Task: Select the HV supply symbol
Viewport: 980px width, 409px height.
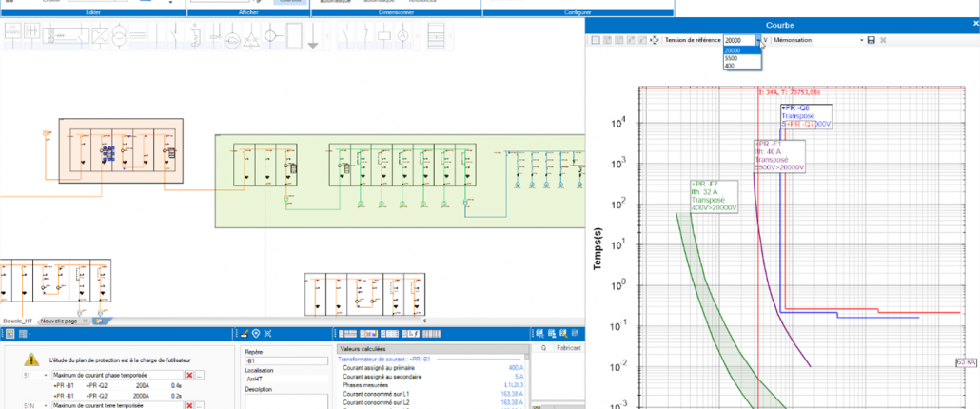Action: [13, 35]
